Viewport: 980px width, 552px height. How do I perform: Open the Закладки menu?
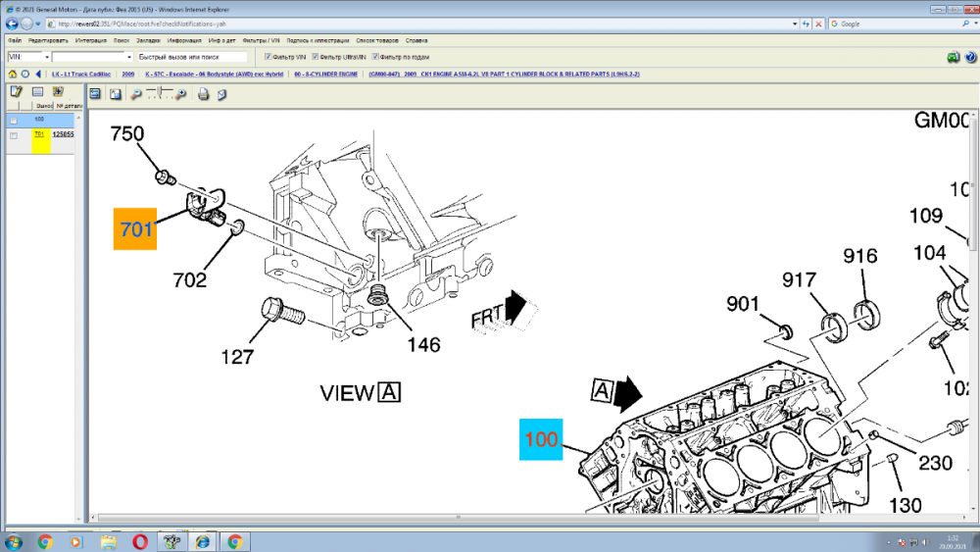pyautogui.click(x=148, y=41)
